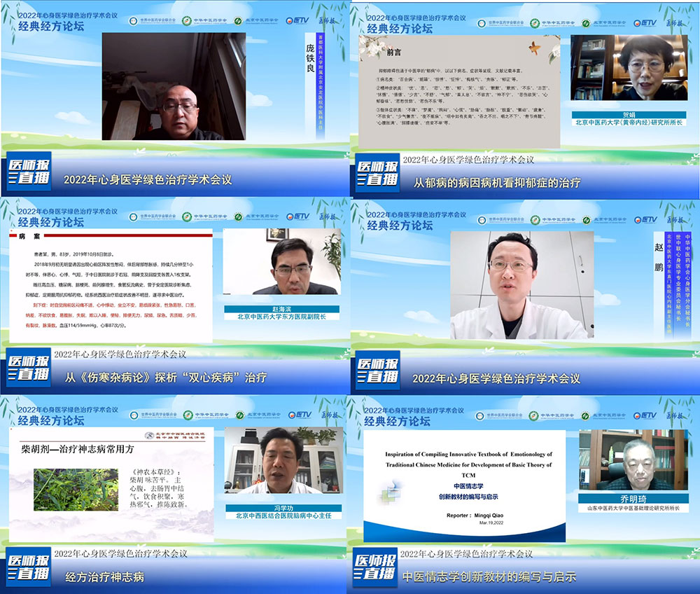Click 医师报直播 logo beside 从《伤寒杂病论》探析 banner
Screen dimensions: 700x594
[29, 370]
